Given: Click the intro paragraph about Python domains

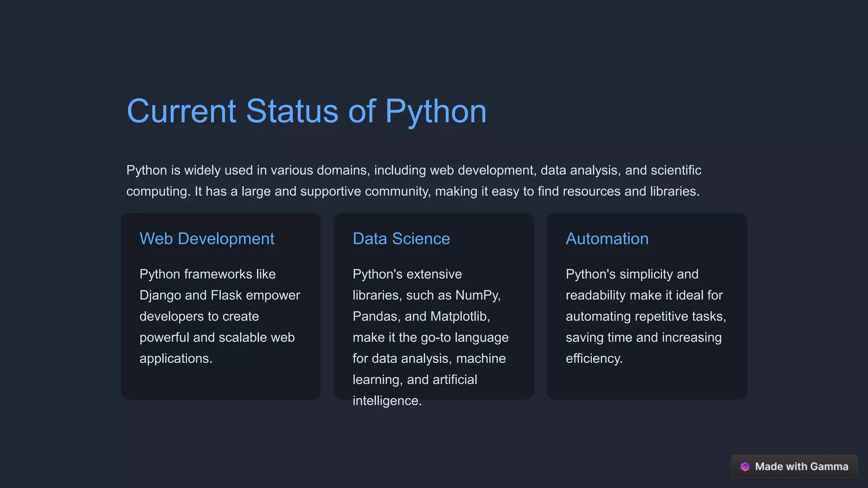Looking at the screenshot, I should pyautogui.click(x=413, y=181).
